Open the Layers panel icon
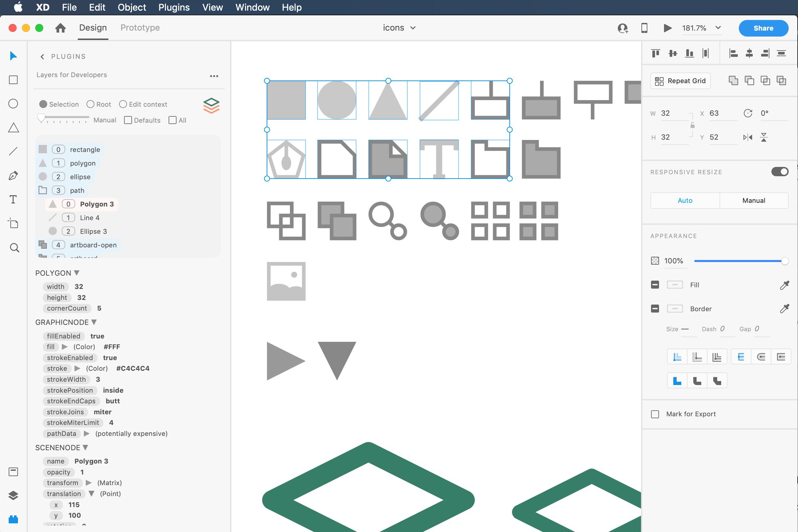 pyautogui.click(x=13, y=496)
